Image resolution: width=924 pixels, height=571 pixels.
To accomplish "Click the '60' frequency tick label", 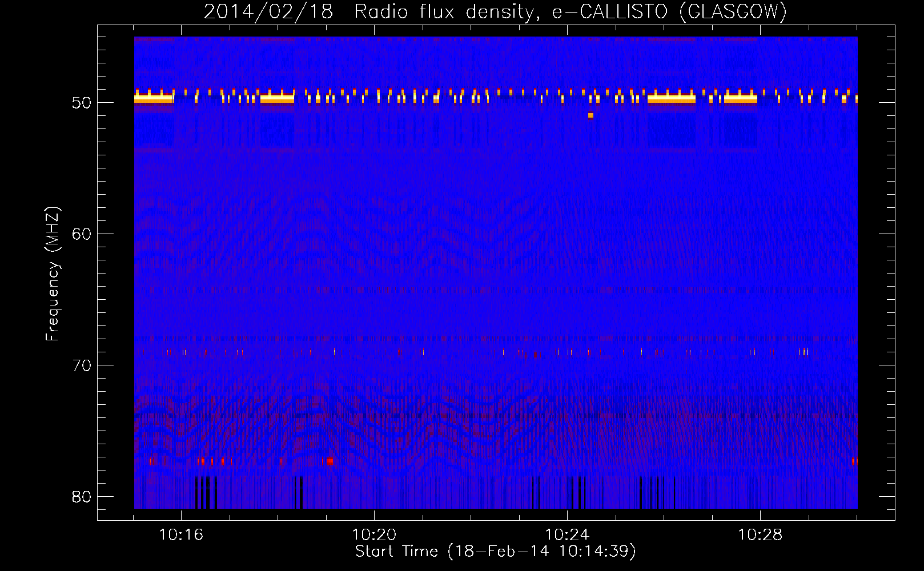I will coord(82,234).
